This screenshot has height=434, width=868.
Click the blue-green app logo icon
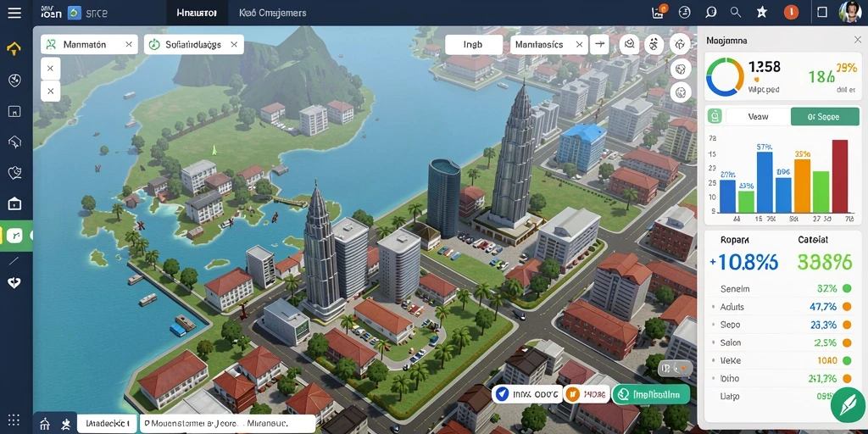(x=75, y=13)
